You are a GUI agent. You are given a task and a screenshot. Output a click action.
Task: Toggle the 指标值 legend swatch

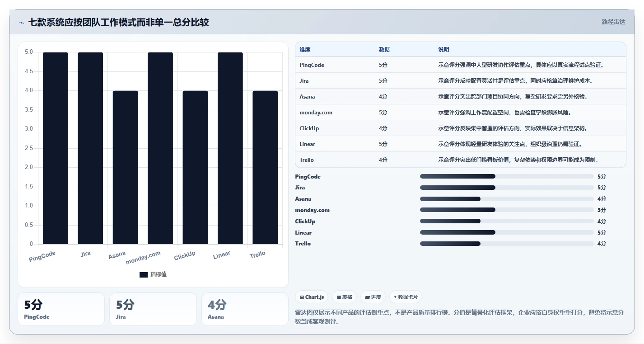144,274
